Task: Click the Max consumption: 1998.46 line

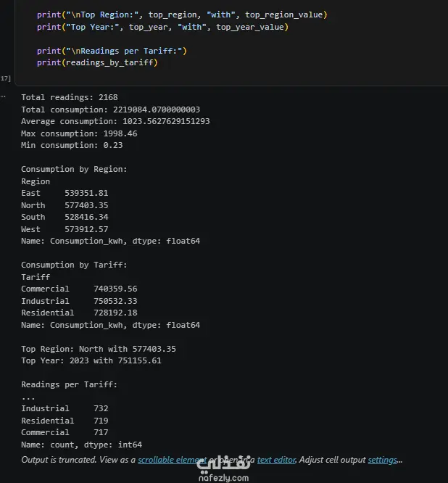Action: point(79,133)
